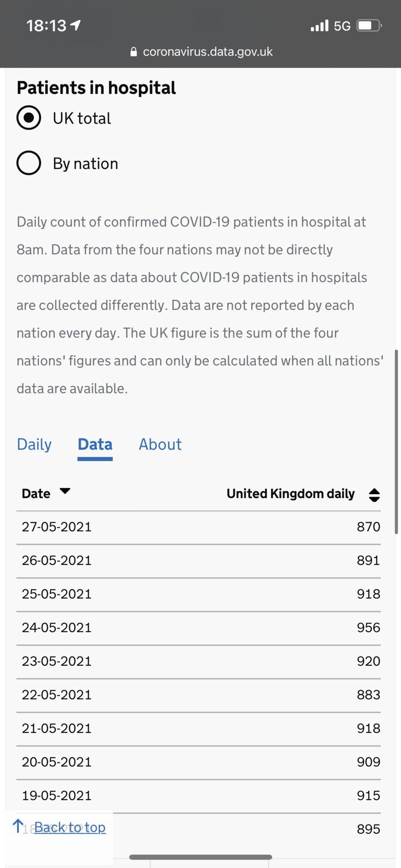The height and width of the screenshot is (868, 401).
Task: Select the 27-05-2021 table row
Action: click(x=199, y=527)
